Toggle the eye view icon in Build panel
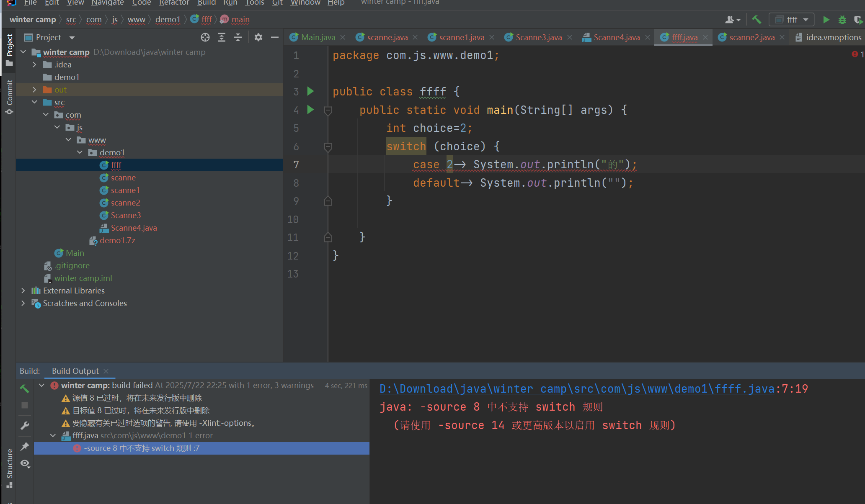The image size is (865, 504). click(25, 463)
